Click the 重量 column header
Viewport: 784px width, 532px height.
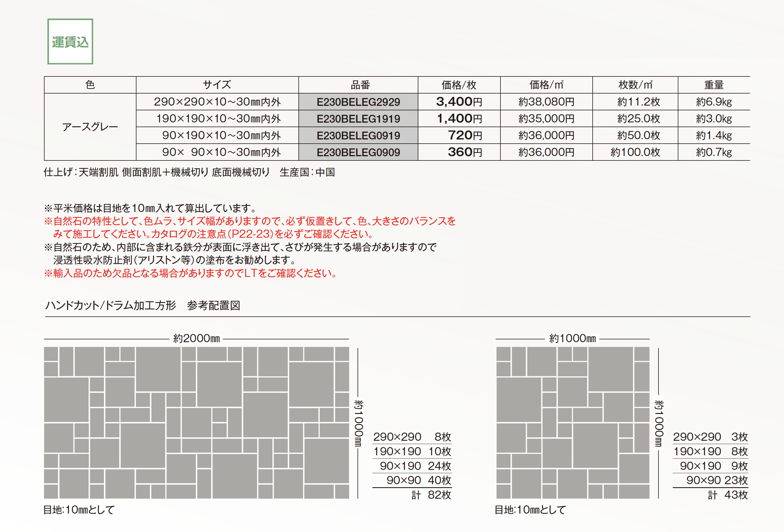coord(713,85)
